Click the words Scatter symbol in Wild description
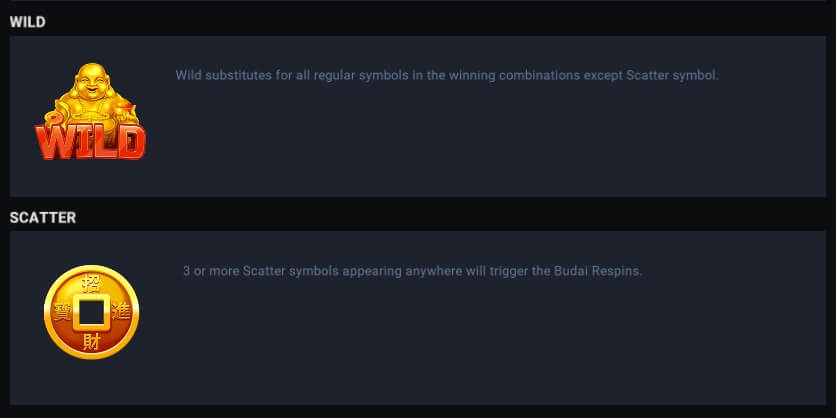The image size is (836, 418). pos(672,75)
